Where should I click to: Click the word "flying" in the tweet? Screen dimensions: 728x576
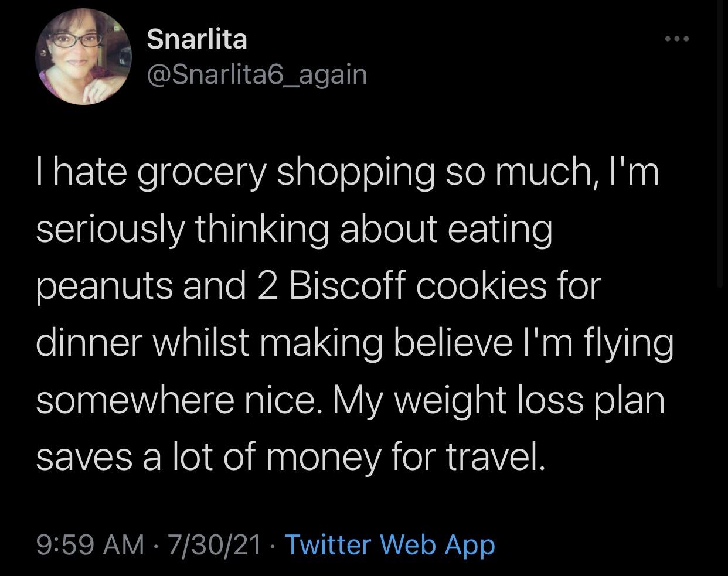pos(632,344)
